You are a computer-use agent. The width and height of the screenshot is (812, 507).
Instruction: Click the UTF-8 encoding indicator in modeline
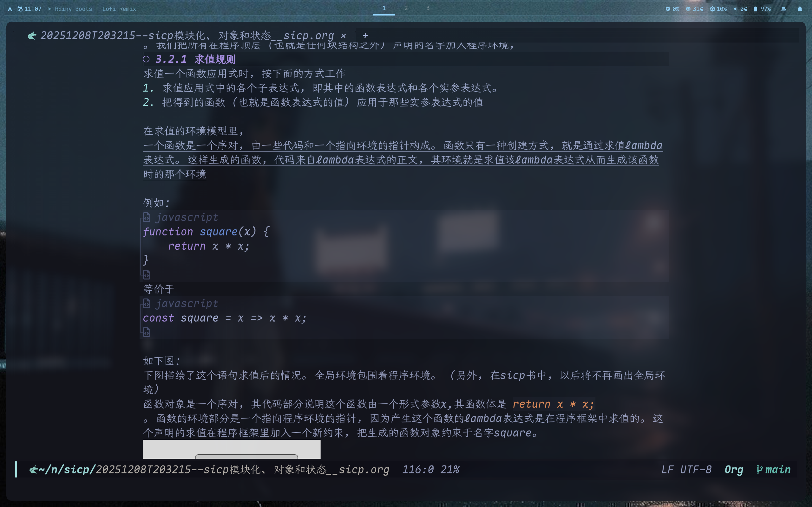pyautogui.click(x=696, y=469)
